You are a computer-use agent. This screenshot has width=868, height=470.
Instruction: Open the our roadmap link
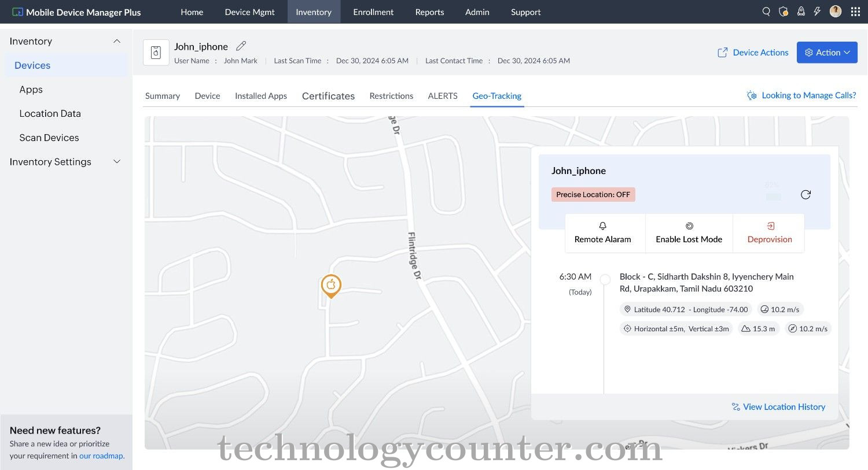click(x=101, y=456)
